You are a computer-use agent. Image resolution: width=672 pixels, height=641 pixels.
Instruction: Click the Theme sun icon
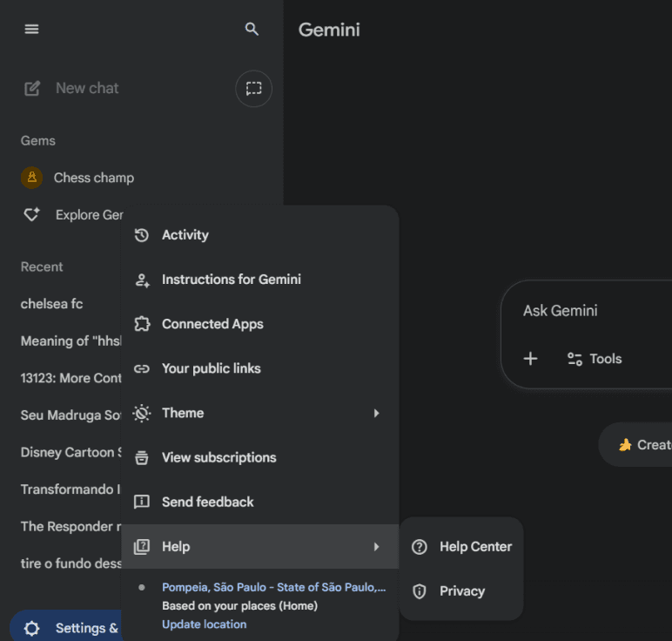[x=141, y=414]
